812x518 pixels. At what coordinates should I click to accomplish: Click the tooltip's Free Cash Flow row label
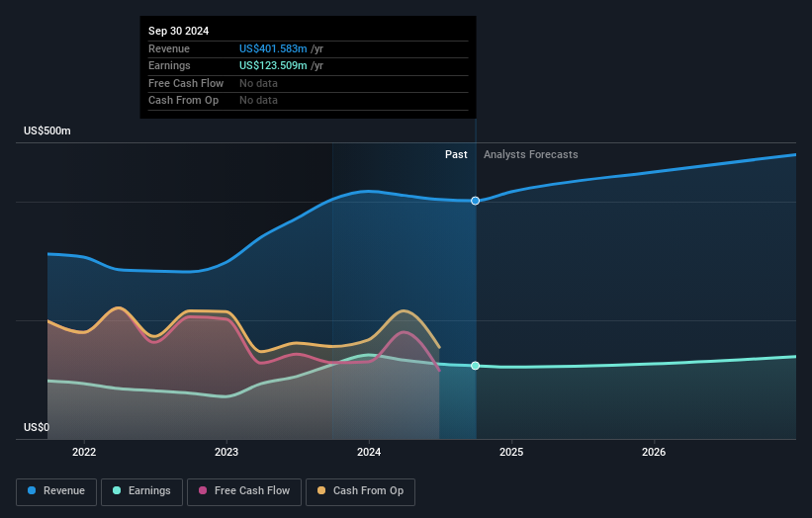(x=186, y=83)
